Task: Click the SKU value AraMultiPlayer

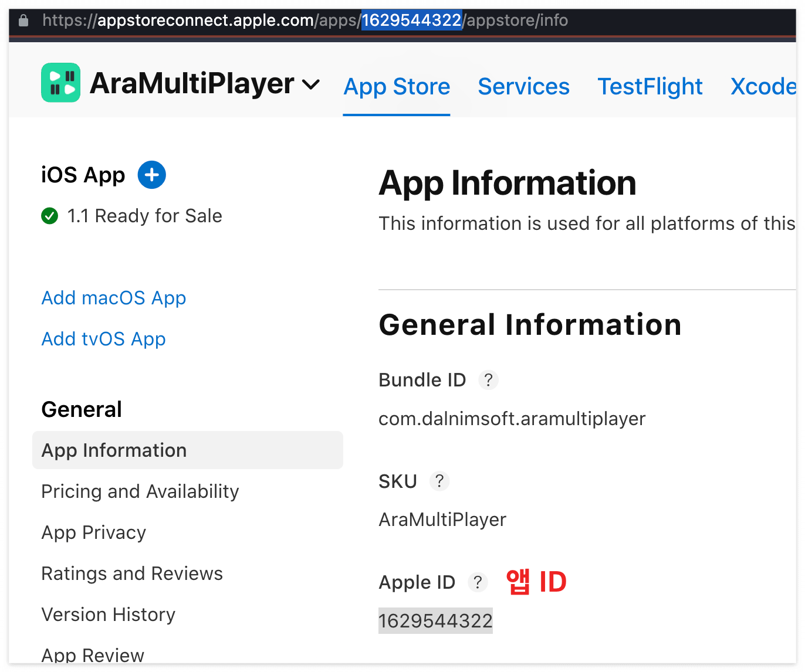Action: 442,520
